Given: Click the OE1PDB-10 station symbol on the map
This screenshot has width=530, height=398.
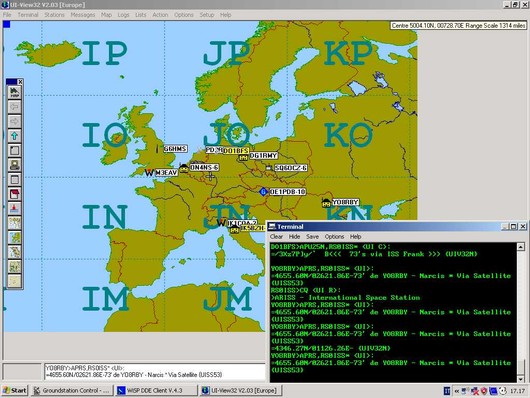Looking at the screenshot, I should coord(263,192).
